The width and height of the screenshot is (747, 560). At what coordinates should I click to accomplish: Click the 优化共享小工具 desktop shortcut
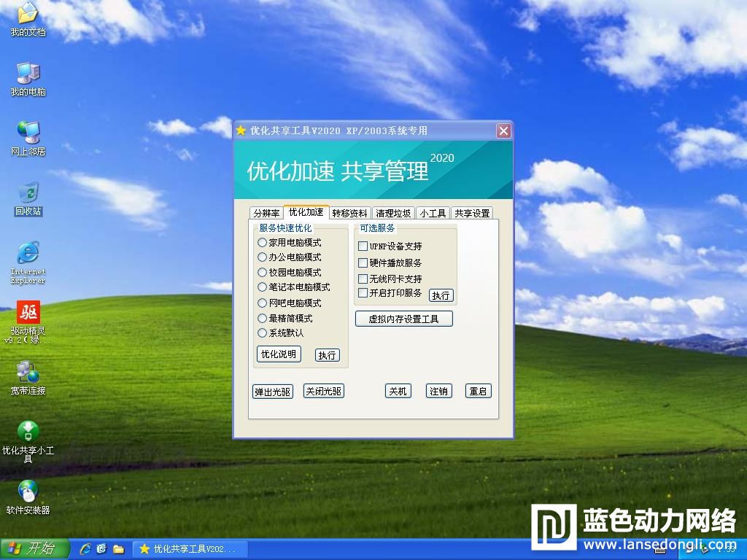(x=28, y=432)
